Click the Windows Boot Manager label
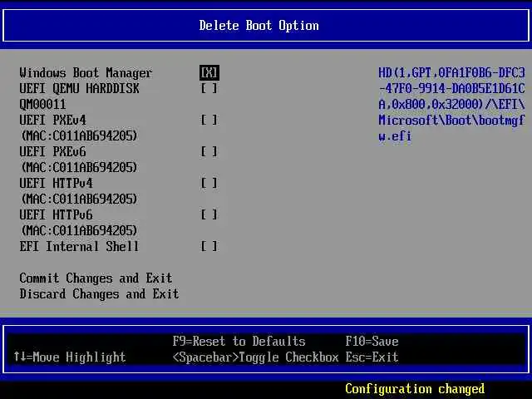The width and height of the screenshot is (532, 399). (x=86, y=73)
